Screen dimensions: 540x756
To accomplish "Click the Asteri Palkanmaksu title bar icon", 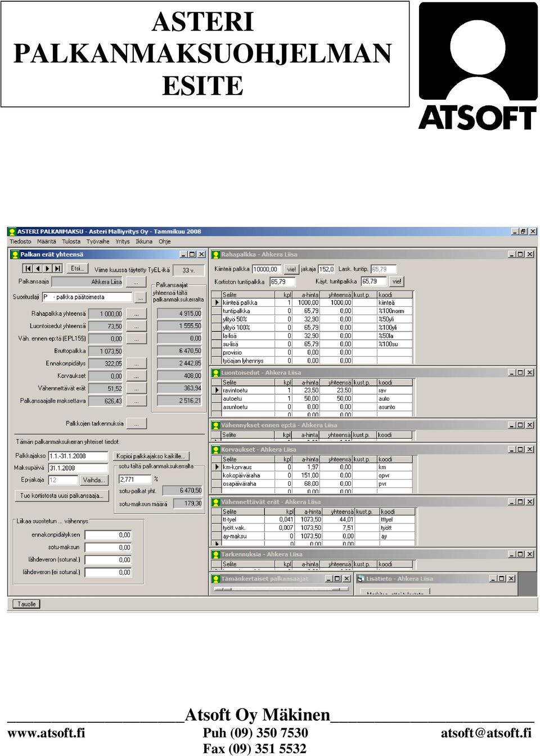I will coord(12,231).
